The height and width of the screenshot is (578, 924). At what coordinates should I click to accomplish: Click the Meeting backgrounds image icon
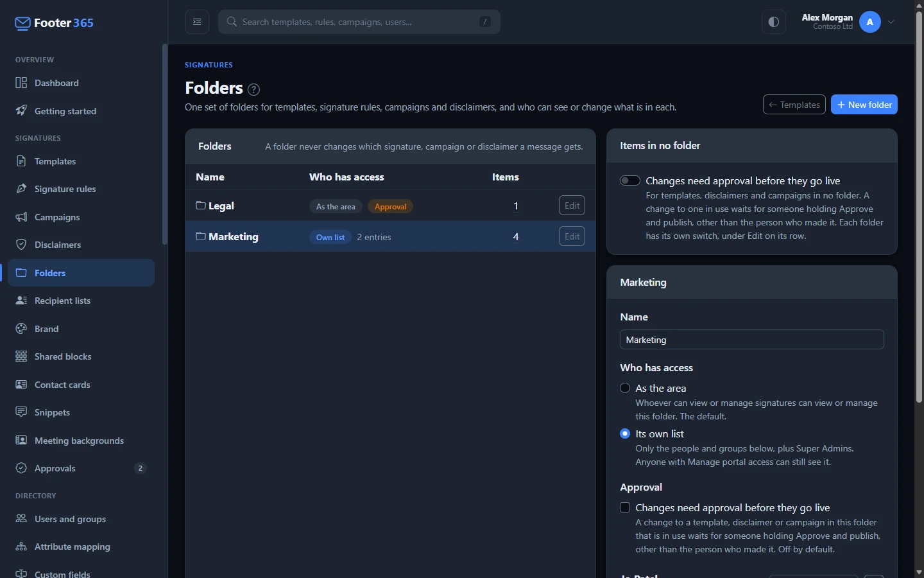(21, 440)
